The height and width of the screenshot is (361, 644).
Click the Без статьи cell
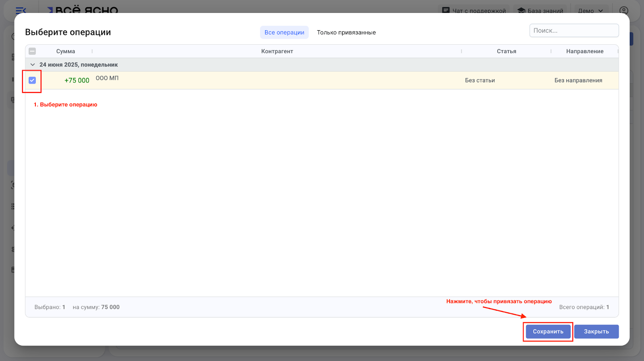(480, 80)
